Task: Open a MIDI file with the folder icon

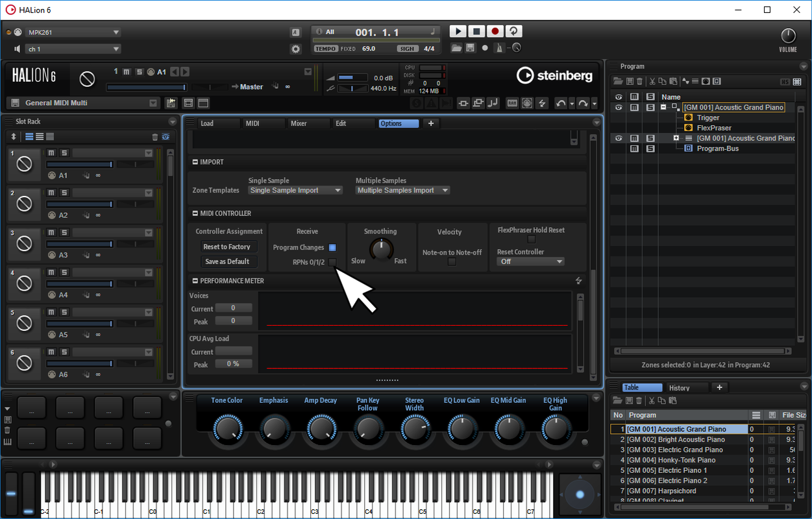Action: pyautogui.click(x=456, y=48)
